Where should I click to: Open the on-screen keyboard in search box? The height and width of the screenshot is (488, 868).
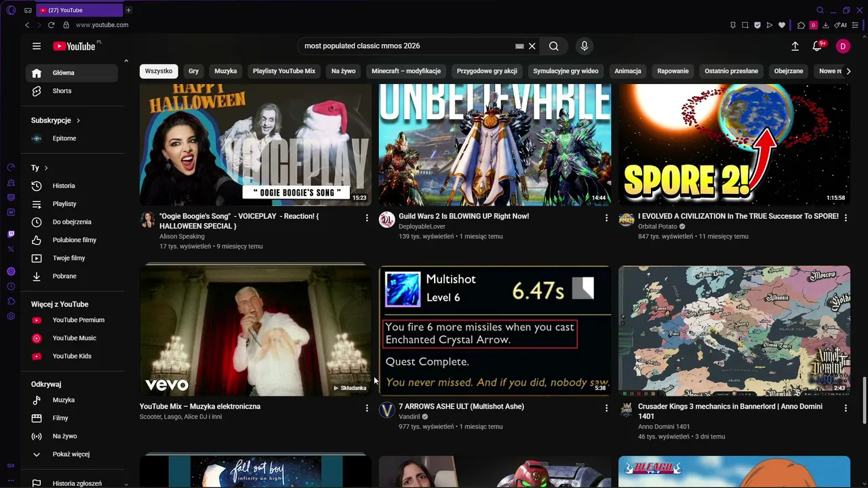click(519, 46)
